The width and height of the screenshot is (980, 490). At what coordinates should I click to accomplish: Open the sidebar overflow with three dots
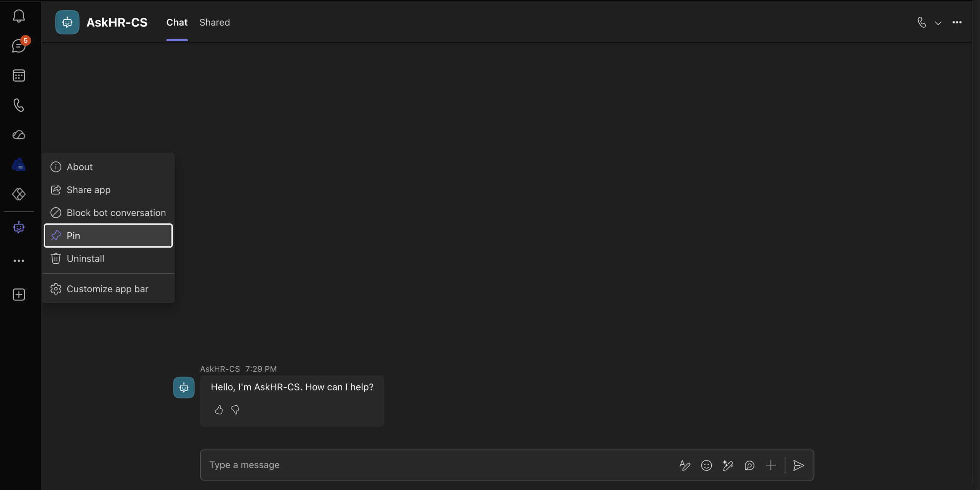pos(19,261)
